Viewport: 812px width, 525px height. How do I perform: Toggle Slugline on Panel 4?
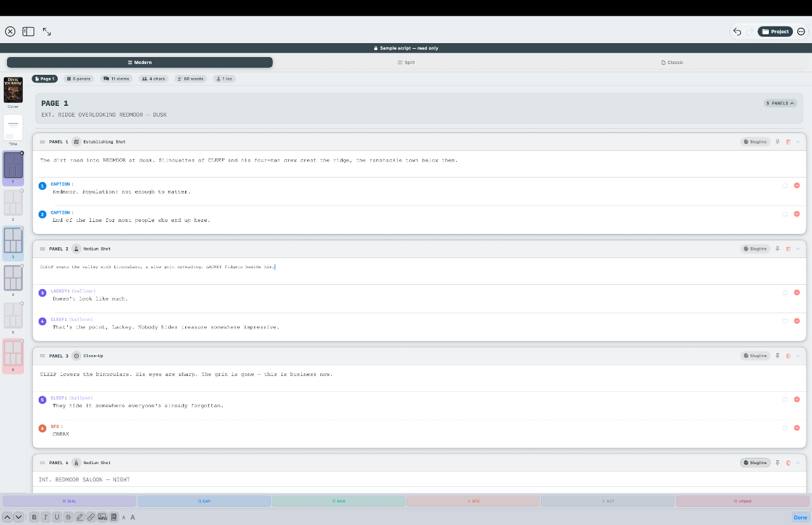[755, 463]
